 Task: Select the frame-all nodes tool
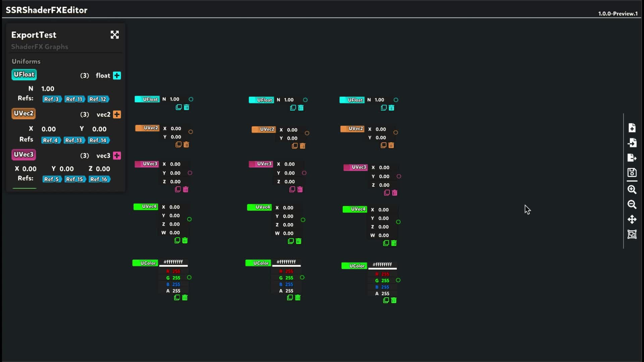point(632,234)
